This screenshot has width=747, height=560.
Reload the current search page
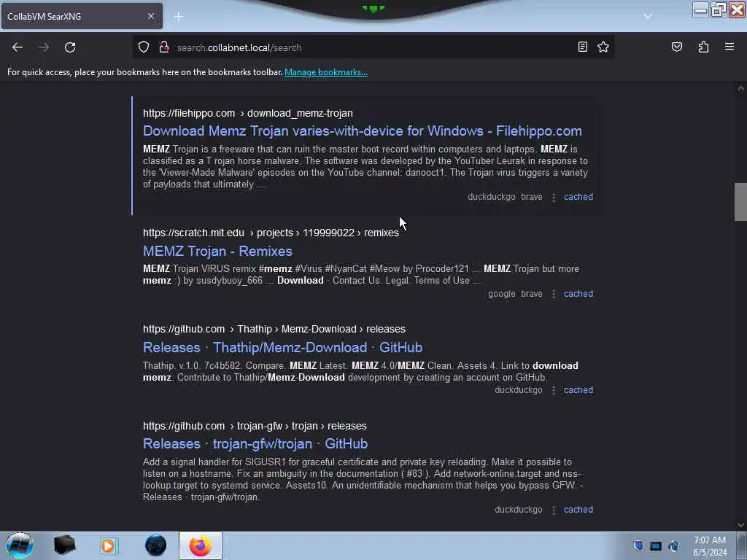click(70, 47)
